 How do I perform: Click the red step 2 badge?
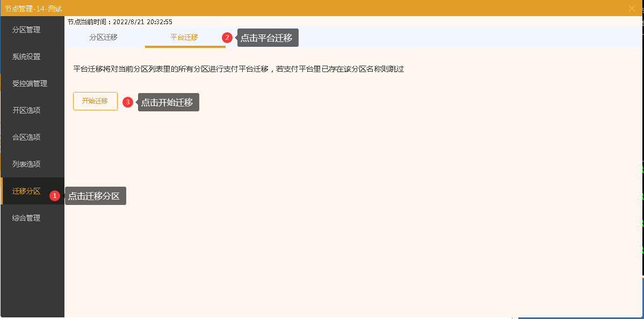point(227,38)
